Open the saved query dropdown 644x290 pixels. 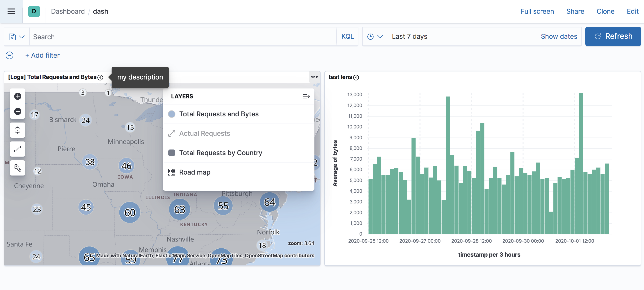17,37
